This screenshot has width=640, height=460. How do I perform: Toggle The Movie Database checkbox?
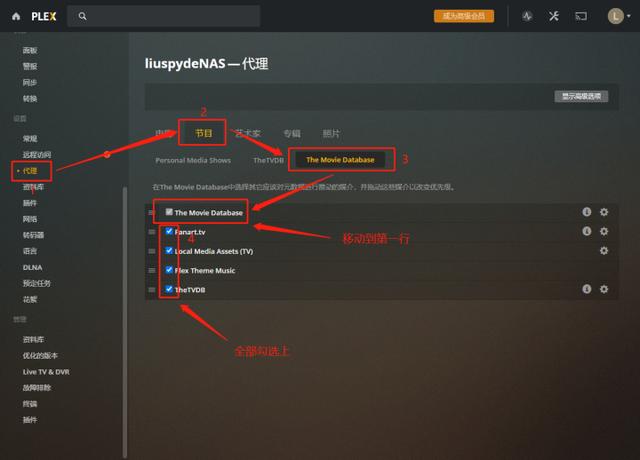tap(169, 212)
